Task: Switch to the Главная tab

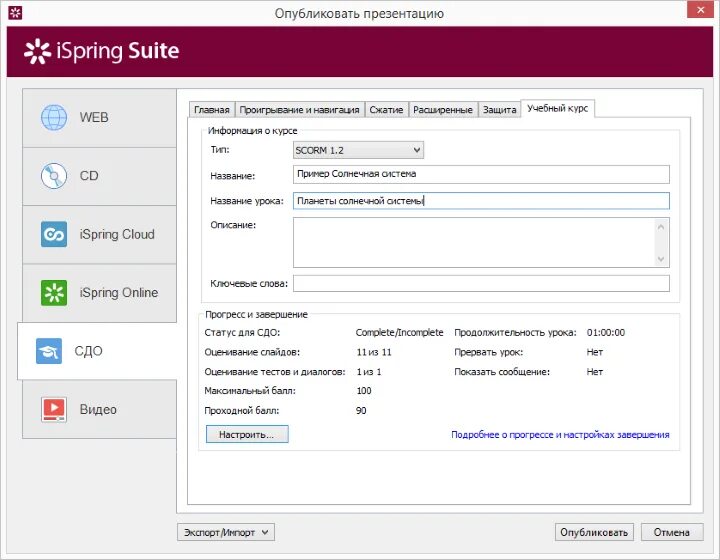Action: (x=212, y=110)
